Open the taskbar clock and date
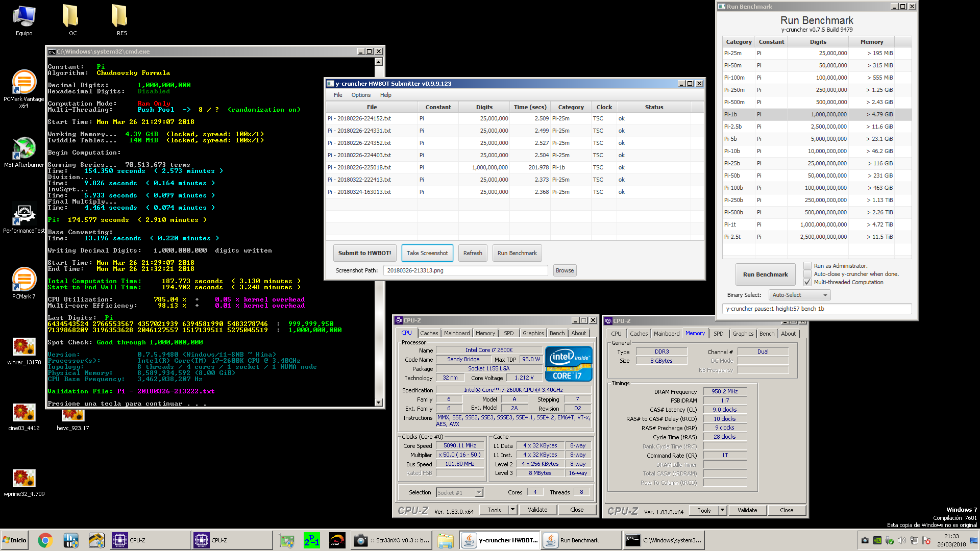980x551 pixels. coord(951,540)
